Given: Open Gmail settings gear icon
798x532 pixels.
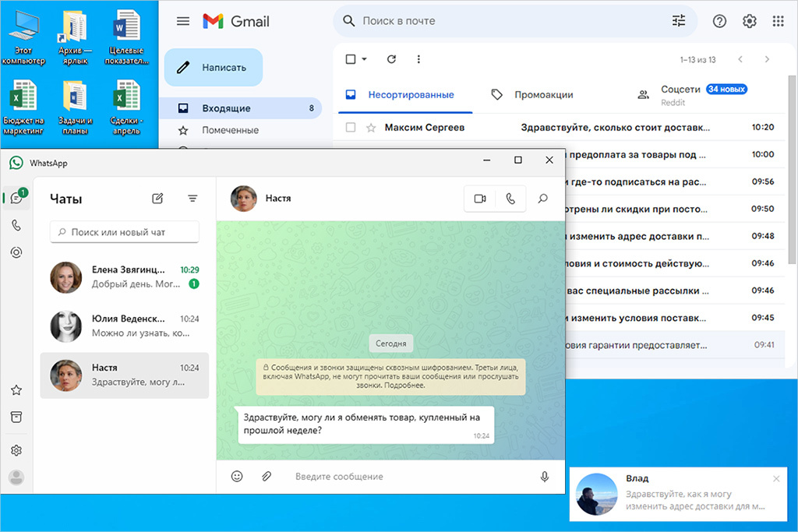Looking at the screenshot, I should [749, 21].
